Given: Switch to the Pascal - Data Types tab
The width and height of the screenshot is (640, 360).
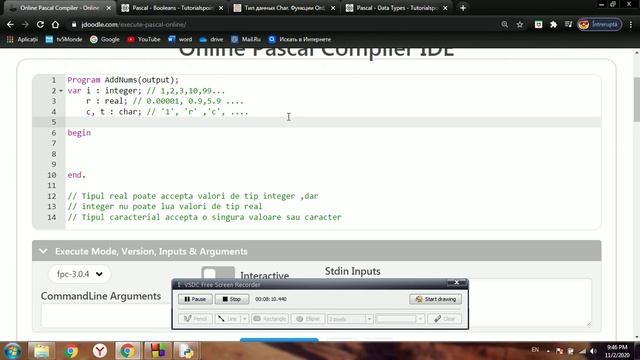Looking at the screenshot, I should [396, 8].
